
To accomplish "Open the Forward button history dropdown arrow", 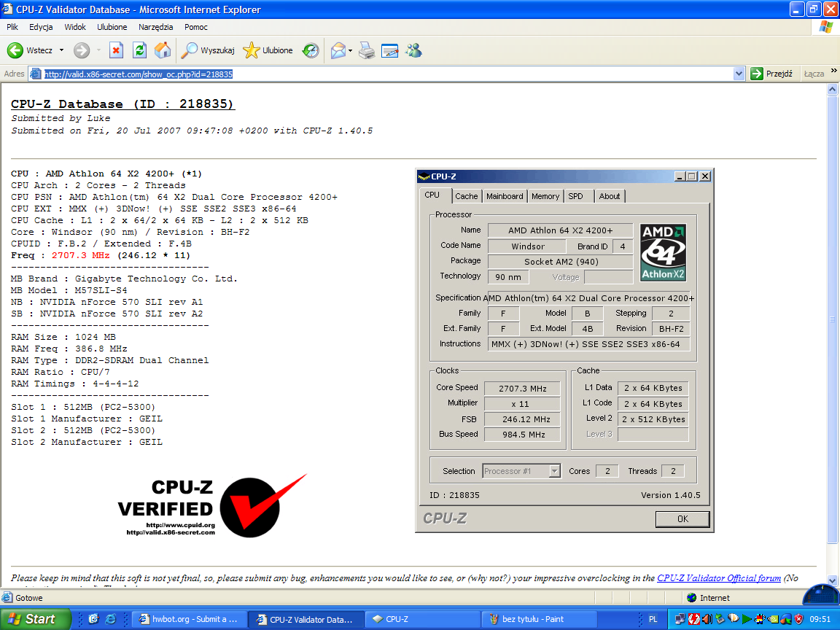I will point(98,50).
